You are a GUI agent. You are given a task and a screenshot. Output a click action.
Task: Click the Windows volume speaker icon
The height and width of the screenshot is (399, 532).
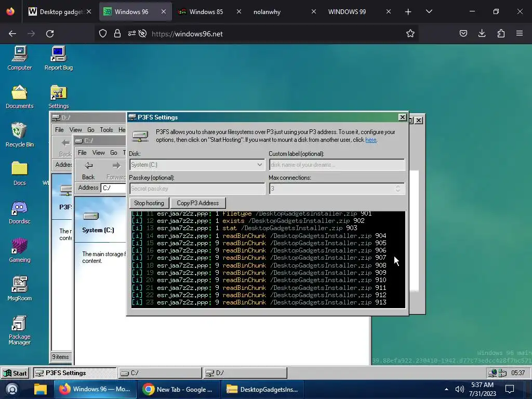[x=459, y=389]
